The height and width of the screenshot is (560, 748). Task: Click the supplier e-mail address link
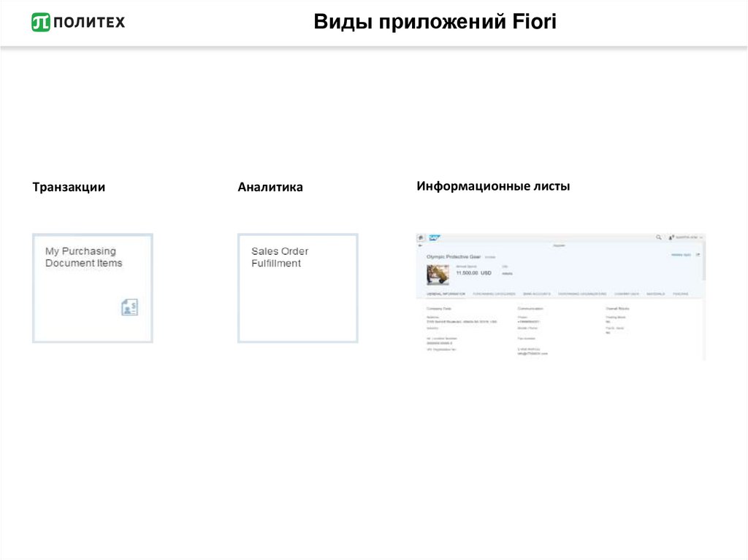click(x=533, y=354)
